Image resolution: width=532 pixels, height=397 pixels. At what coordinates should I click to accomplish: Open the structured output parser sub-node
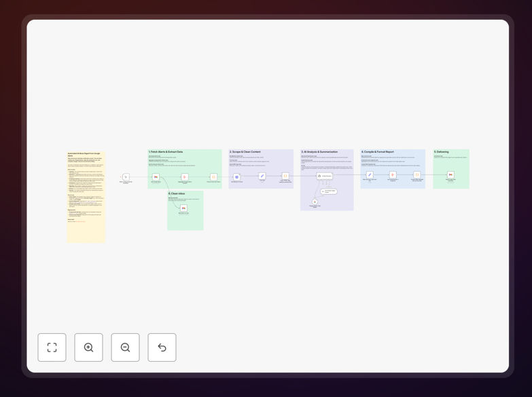[329, 191]
